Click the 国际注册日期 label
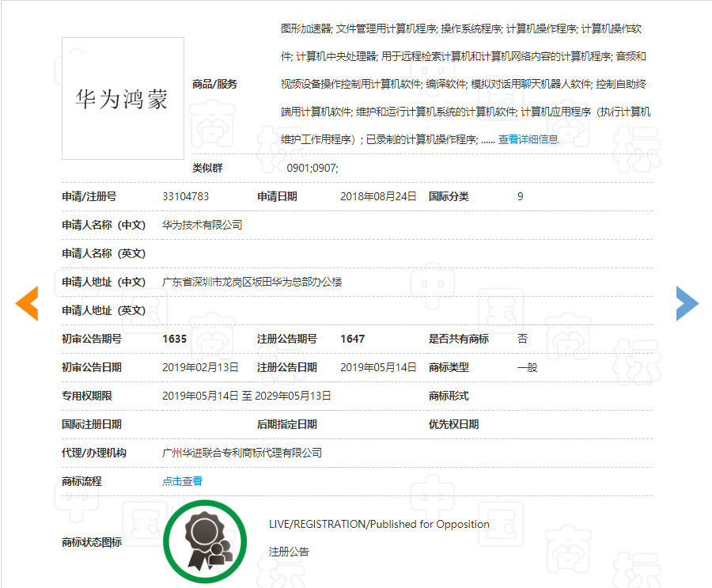Screen dimensions: 712x588 click(x=92, y=424)
